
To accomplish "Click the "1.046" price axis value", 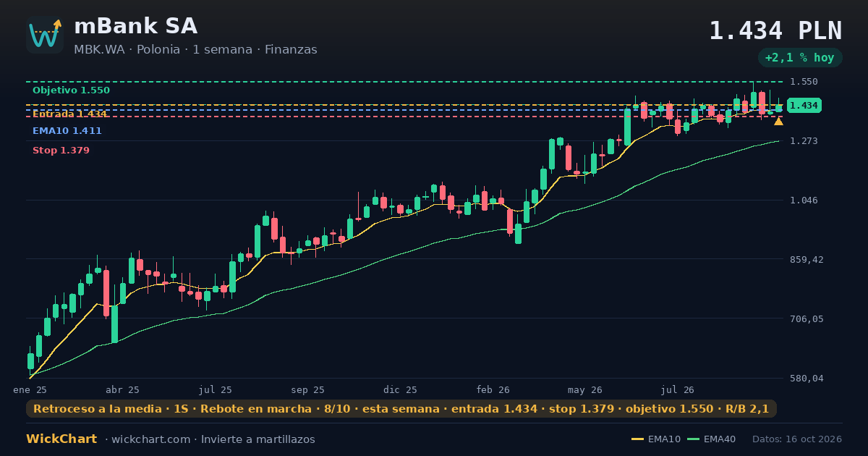I will pos(804,200).
